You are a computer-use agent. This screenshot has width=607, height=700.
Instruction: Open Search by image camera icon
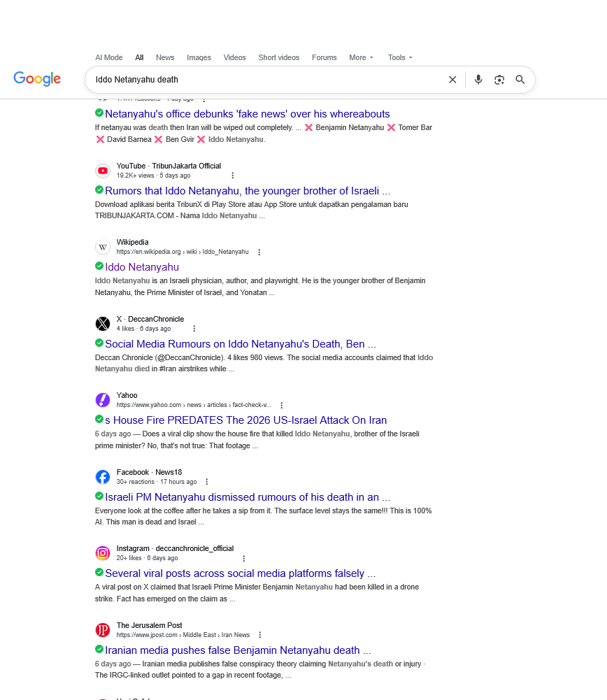click(x=499, y=80)
